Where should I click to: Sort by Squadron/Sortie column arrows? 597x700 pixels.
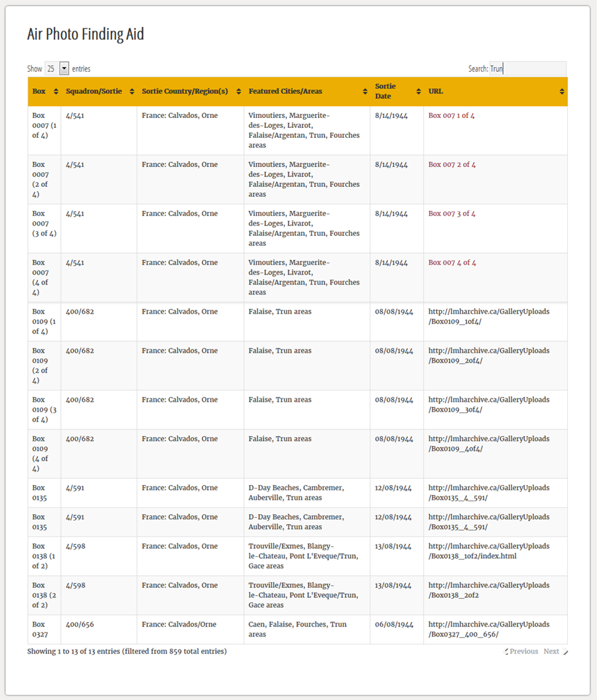point(132,91)
